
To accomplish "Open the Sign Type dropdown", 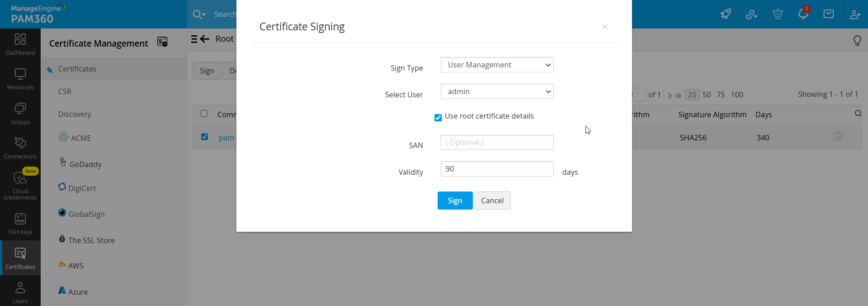I will 497,65.
